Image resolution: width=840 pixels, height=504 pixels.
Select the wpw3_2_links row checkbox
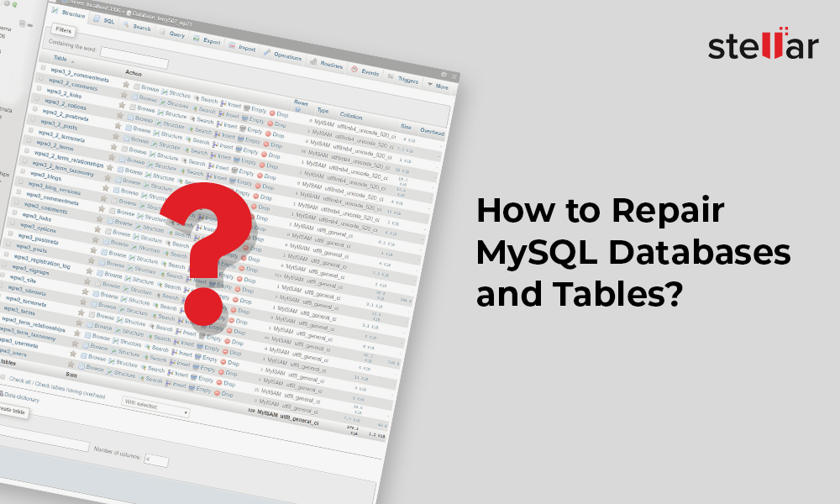[x=39, y=88]
